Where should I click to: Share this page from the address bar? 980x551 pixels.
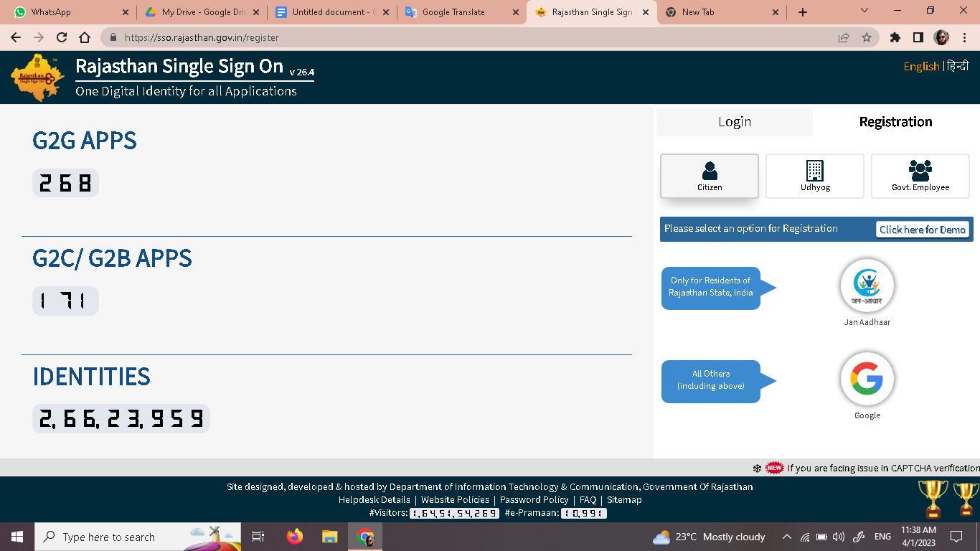click(x=844, y=37)
